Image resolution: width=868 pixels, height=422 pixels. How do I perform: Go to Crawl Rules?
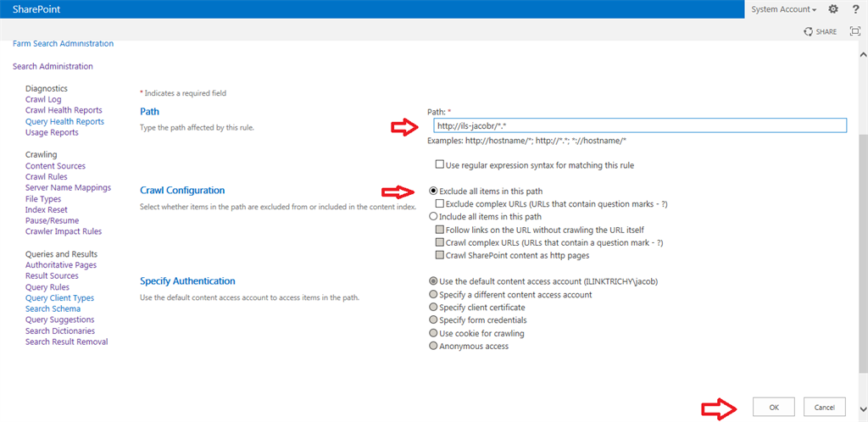[x=47, y=177]
